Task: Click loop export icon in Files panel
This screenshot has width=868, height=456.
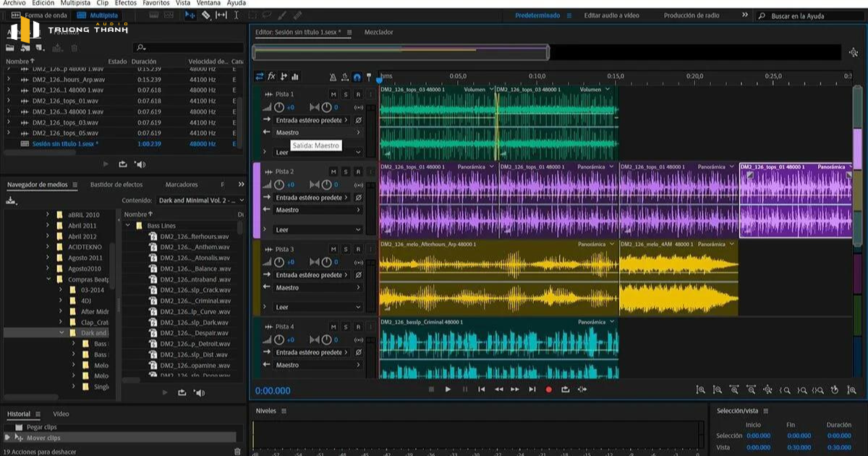Action: click(123, 164)
